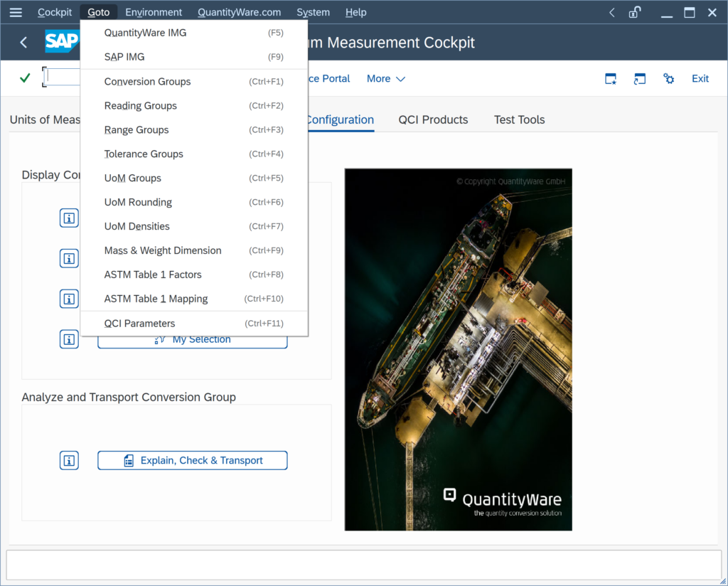Click the topmost info icon under Display Conversion
728x586 pixels.
click(x=69, y=218)
